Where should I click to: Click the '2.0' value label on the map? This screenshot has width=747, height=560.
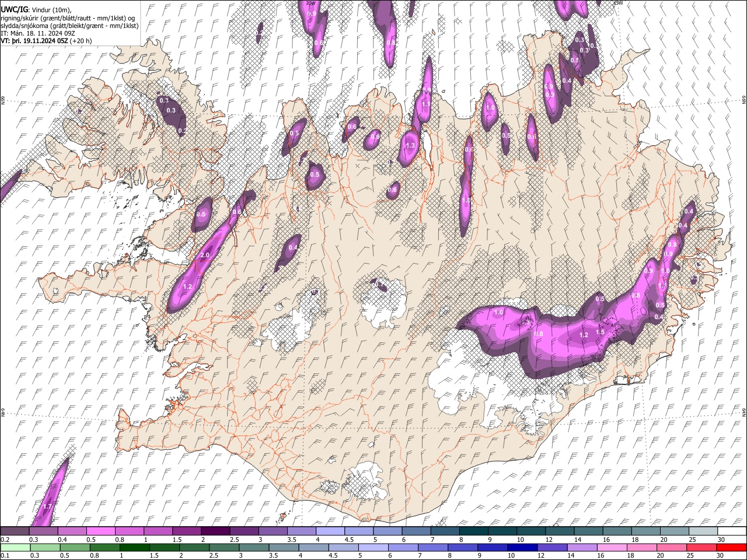pyautogui.click(x=205, y=256)
